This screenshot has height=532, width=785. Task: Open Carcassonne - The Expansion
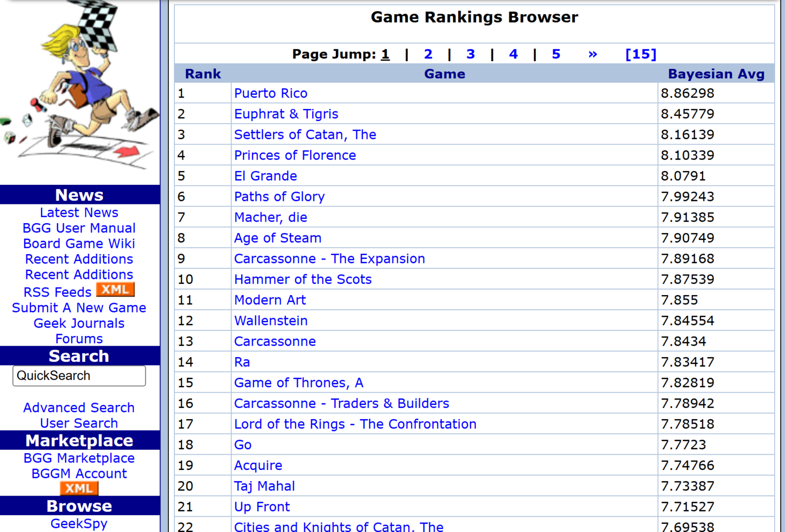pyautogui.click(x=329, y=259)
